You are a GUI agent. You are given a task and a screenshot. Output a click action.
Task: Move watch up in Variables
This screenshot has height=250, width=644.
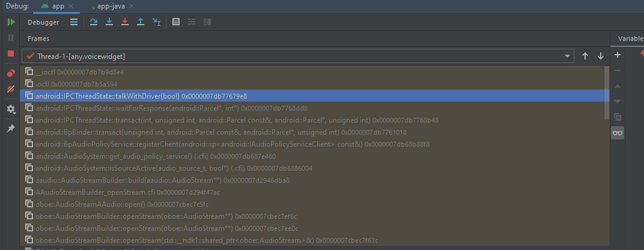pos(618,86)
